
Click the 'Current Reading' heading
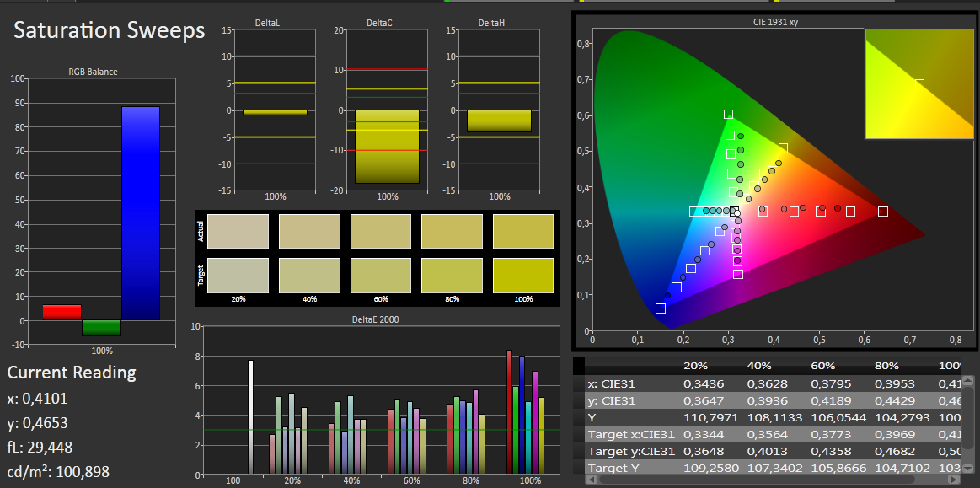click(x=72, y=373)
